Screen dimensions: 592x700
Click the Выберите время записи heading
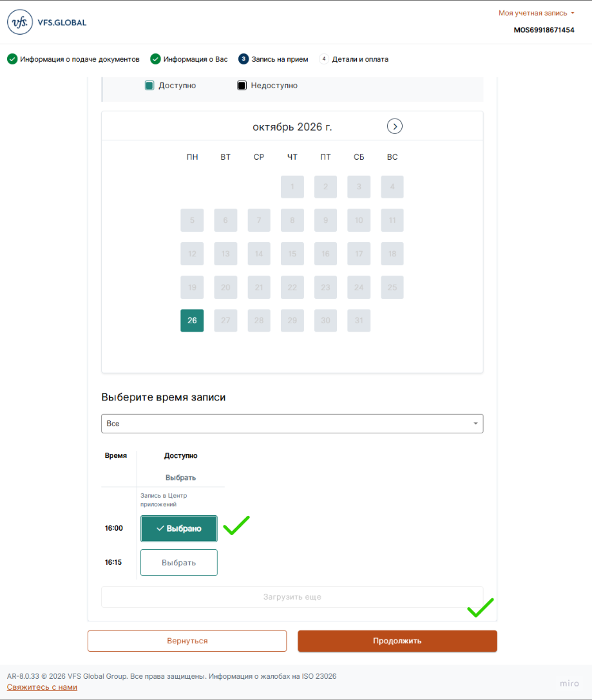click(164, 397)
